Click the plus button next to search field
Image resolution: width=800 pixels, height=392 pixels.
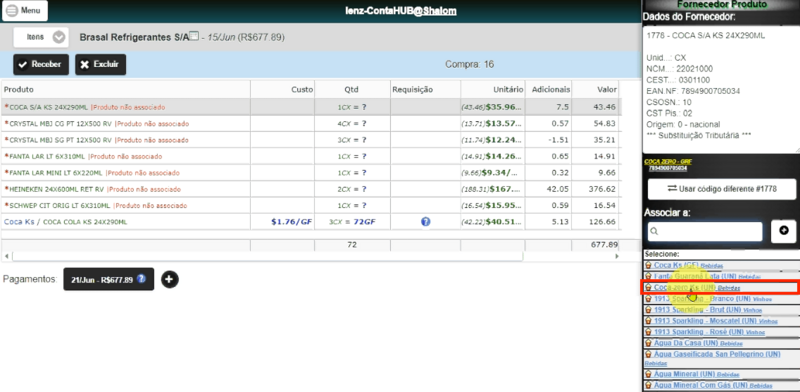pyautogui.click(x=784, y=231)
